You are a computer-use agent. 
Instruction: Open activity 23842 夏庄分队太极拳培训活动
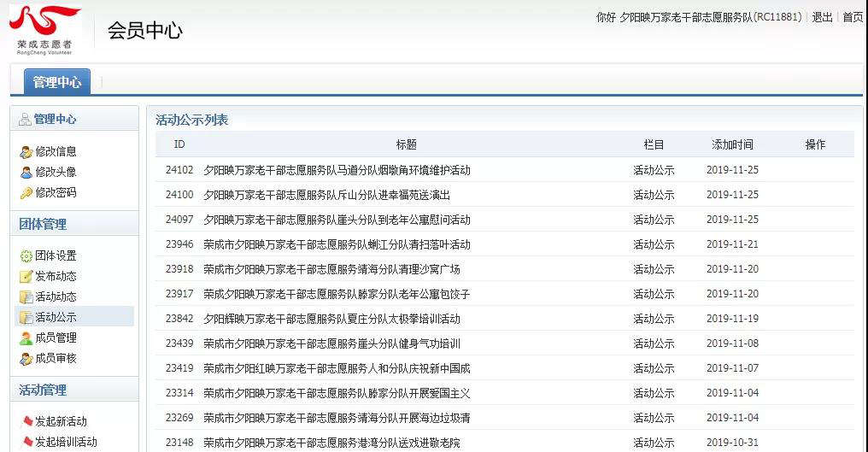point(331,319)
